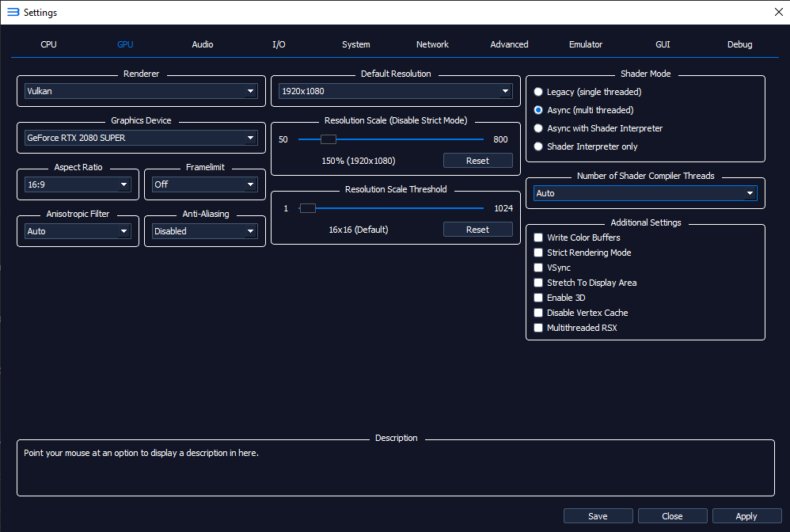Select the GPU tab
790x532 pixels.
point(125,44)
